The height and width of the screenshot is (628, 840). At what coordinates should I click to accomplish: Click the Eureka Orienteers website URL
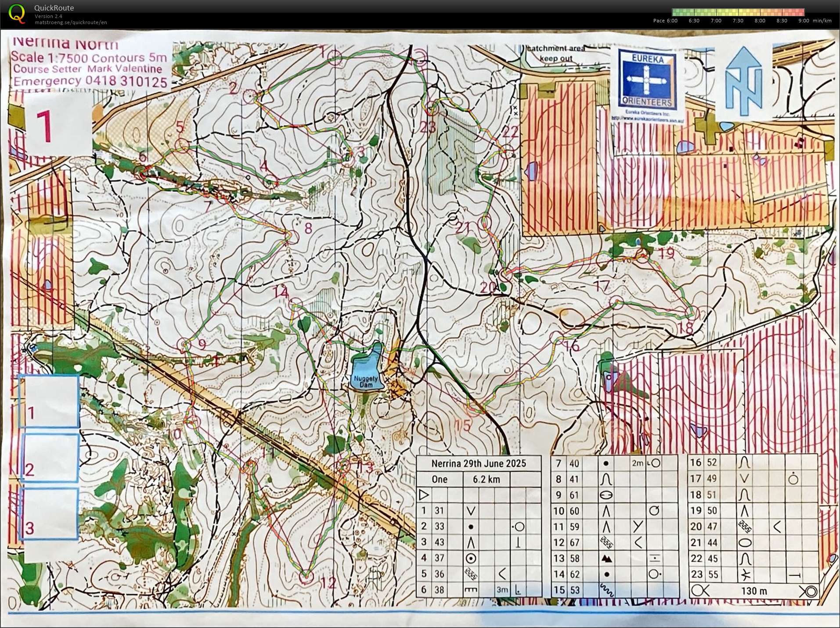(x=647, y=118)
